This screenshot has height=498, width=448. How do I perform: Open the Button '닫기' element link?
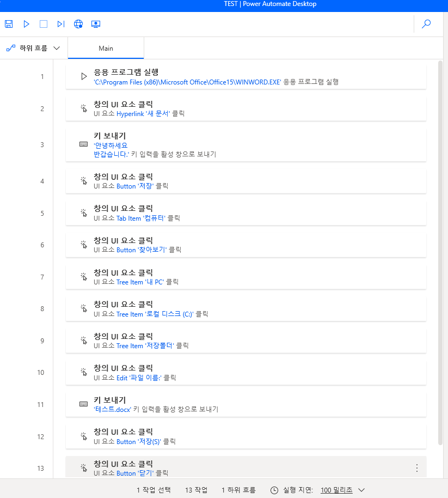click(x=135, y=473)
